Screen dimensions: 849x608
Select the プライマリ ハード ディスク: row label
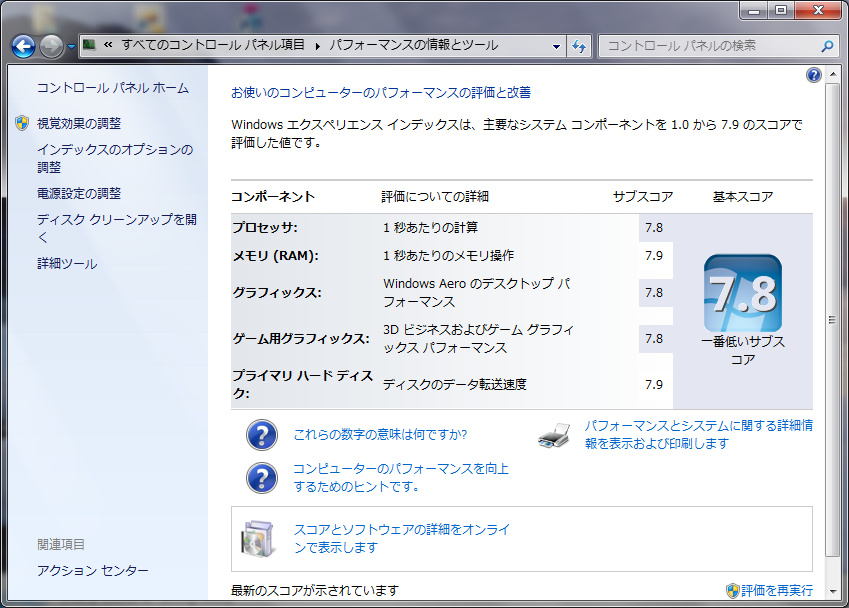[303, 384]
